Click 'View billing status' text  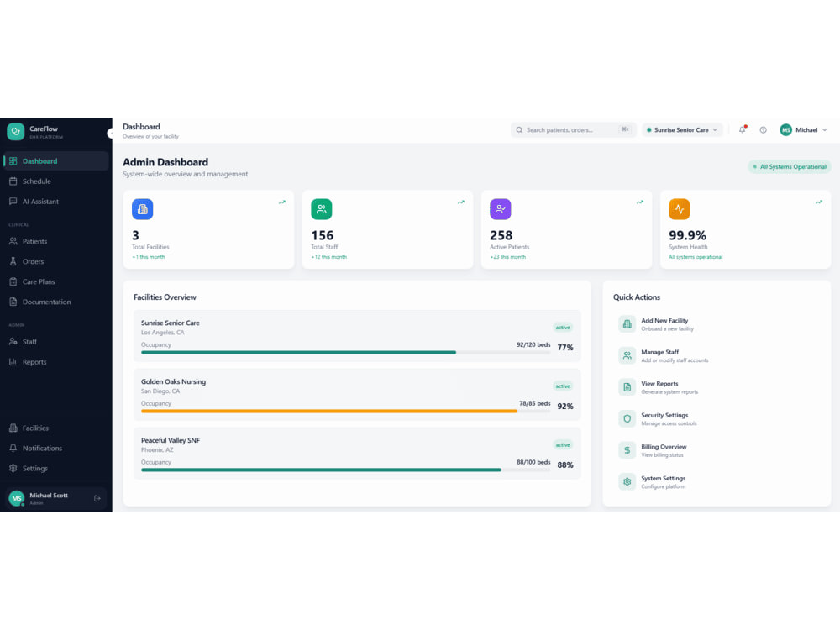(662, 455)
